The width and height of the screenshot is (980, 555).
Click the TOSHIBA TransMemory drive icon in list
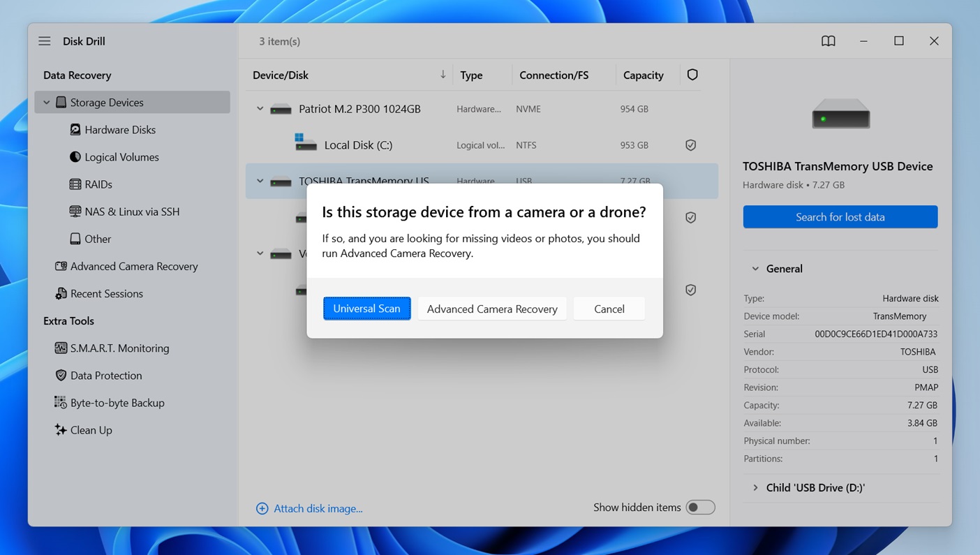coord(281,181)
